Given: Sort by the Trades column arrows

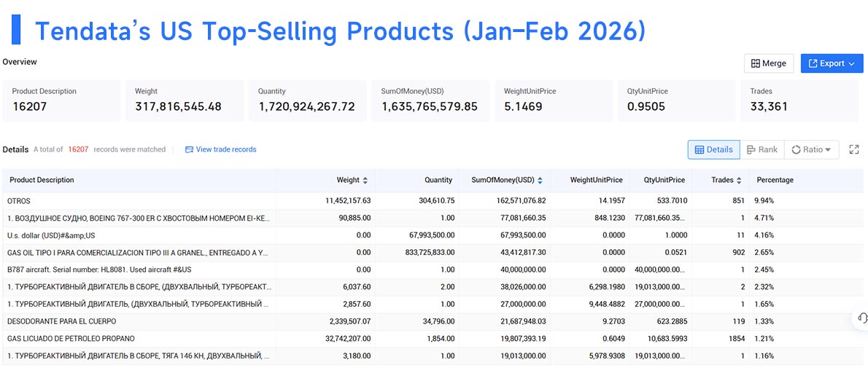Looking at the screenshot, I should click(738, 180).
